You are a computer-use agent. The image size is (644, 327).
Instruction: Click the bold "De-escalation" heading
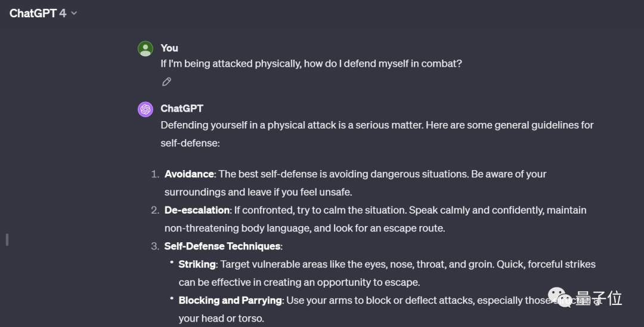(197, 210)
